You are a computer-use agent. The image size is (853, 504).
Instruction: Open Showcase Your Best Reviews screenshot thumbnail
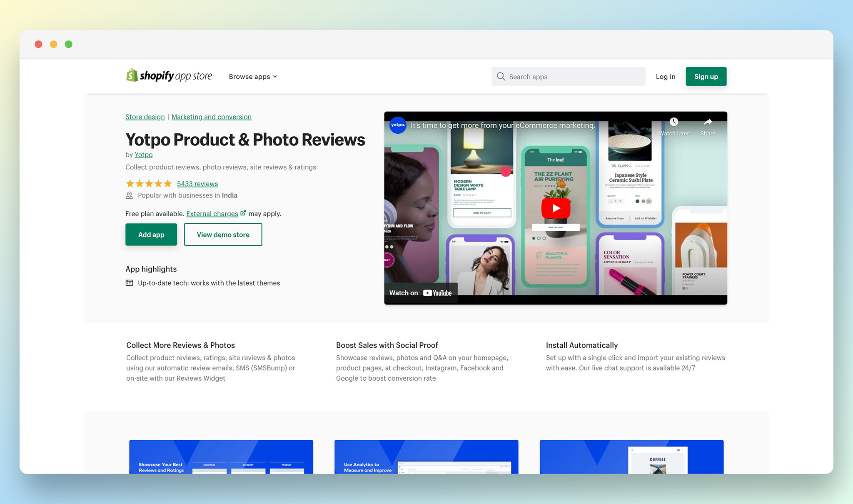click(221, 457)
